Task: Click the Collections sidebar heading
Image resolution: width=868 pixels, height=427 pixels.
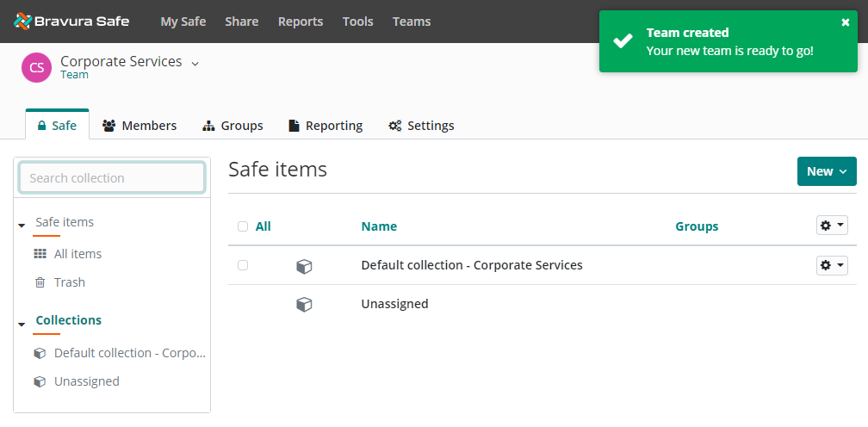Action: point(69,320)
